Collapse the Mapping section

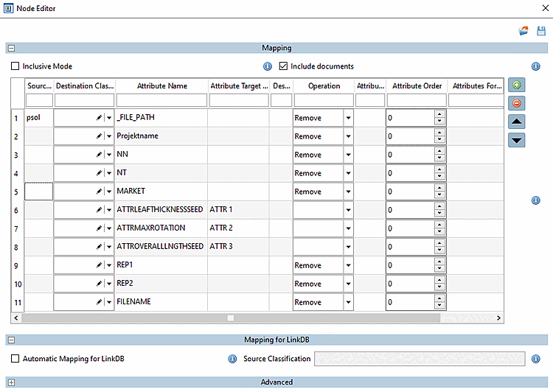(12, 49)
